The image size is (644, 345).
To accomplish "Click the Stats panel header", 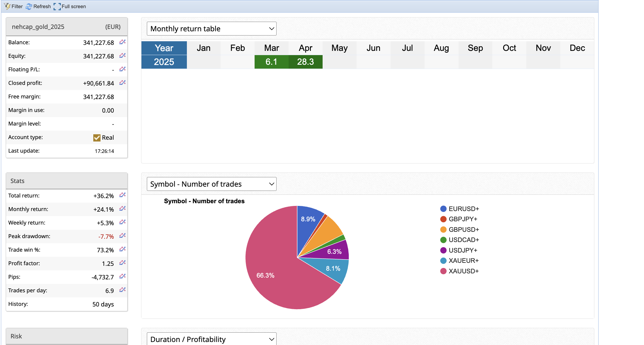I will click(x=67, y=181).
